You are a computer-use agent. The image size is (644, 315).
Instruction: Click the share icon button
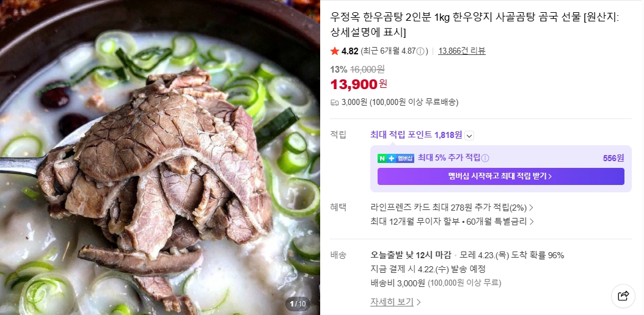pos(623,295)
